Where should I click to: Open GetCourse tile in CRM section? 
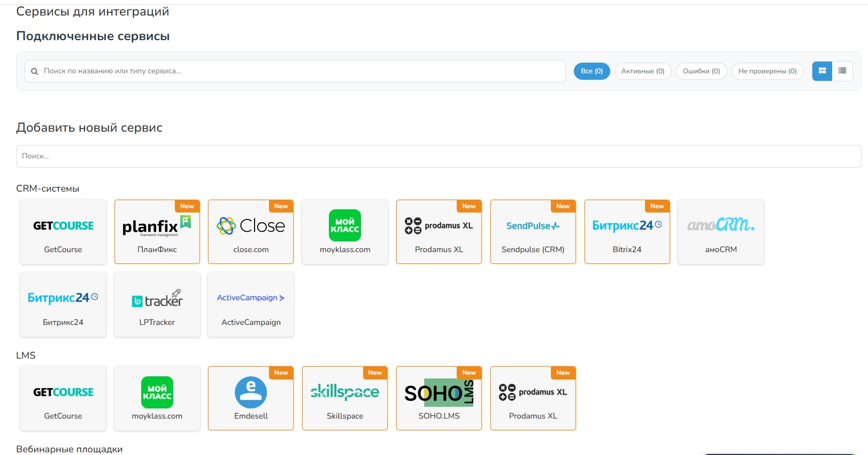tap(63, 232)
